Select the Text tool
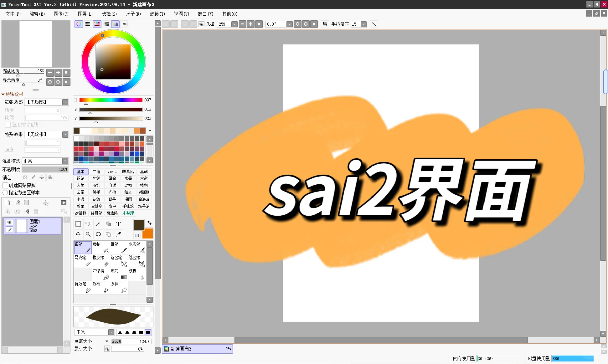Image resolution: width=608 pixels, height=364 pixels. pyautogui.click(x=119, y=224)
